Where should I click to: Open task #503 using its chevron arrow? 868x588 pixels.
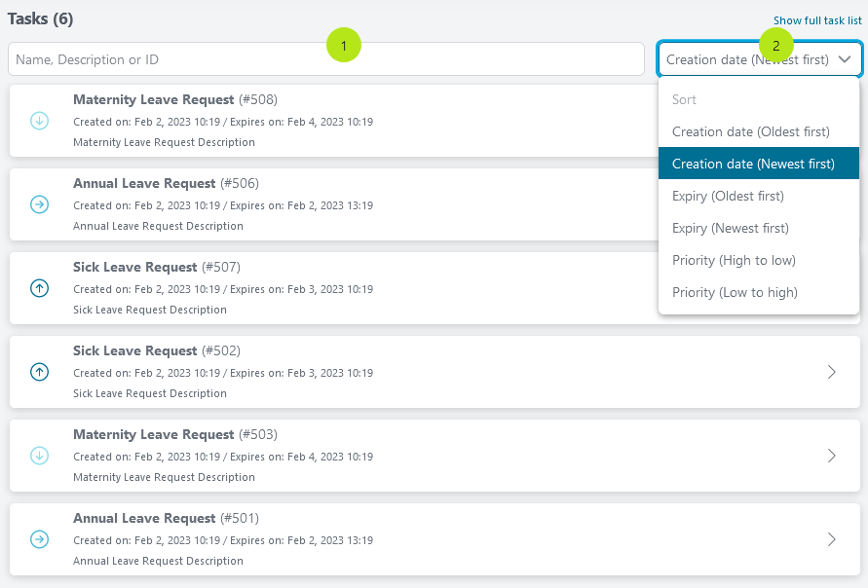[x=831, y=456]
